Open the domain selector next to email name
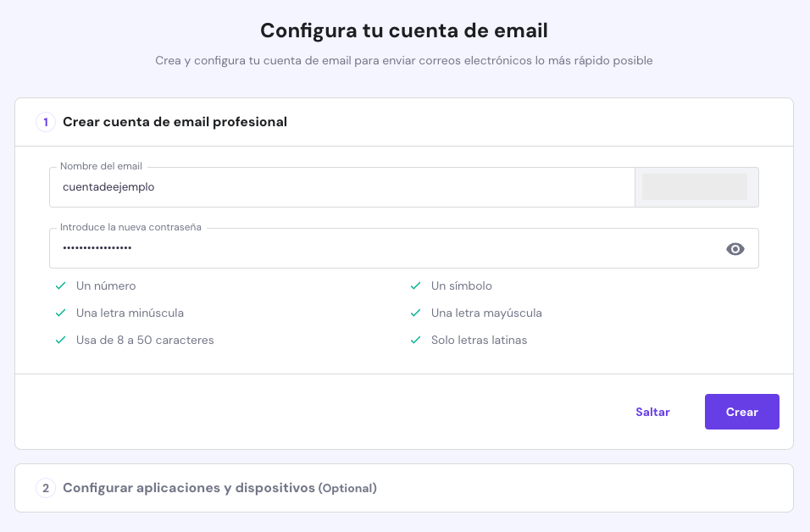The image size is (810, 532). point(696,186)
